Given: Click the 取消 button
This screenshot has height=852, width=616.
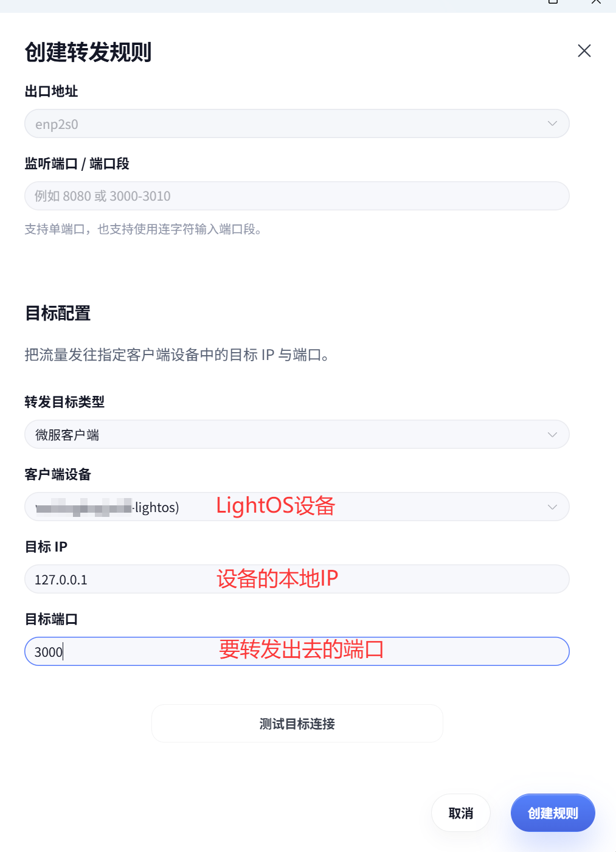Looking at the screenshot, I should pyautogui.click(x=461, y=813).
